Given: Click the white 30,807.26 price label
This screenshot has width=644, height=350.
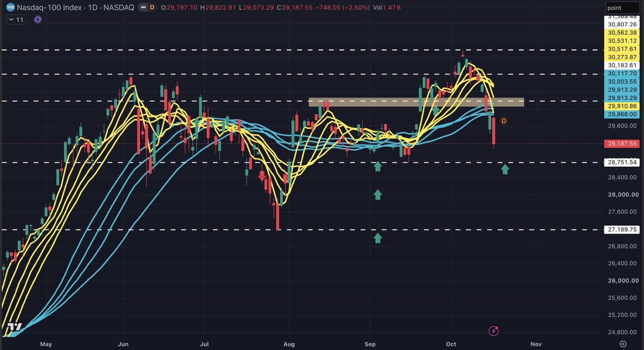Looking at the screenshot, I should point(622,24).
